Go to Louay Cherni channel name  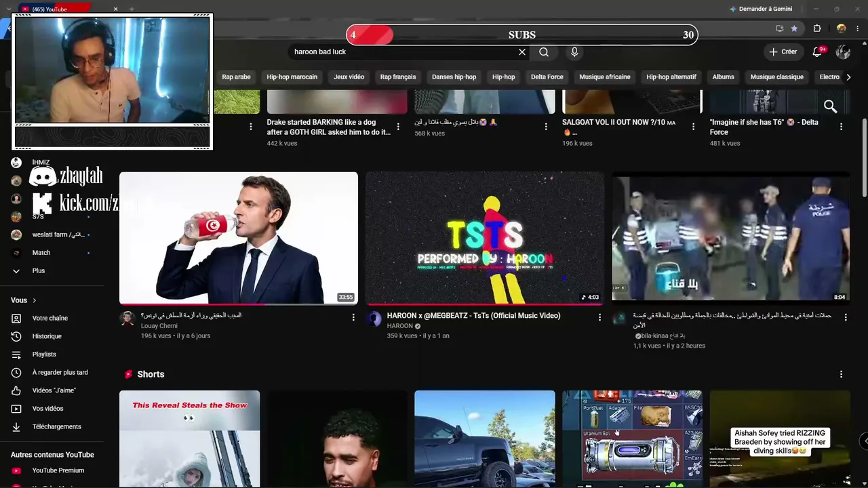tap(159, 326)
